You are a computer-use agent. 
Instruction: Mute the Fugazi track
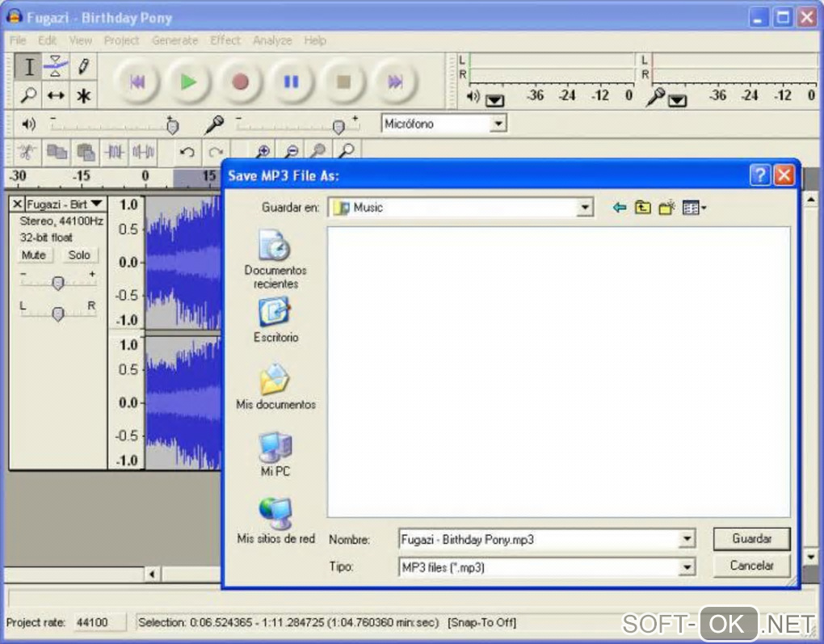coord(34,255)
